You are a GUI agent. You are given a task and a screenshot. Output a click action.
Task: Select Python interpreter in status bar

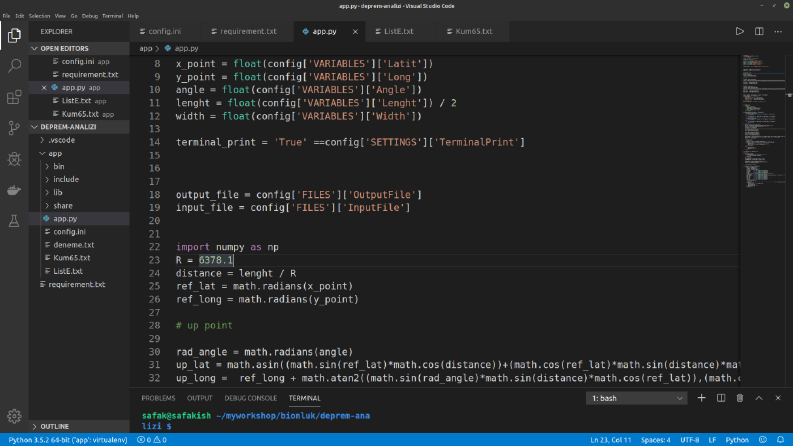[x=68, y=440]
